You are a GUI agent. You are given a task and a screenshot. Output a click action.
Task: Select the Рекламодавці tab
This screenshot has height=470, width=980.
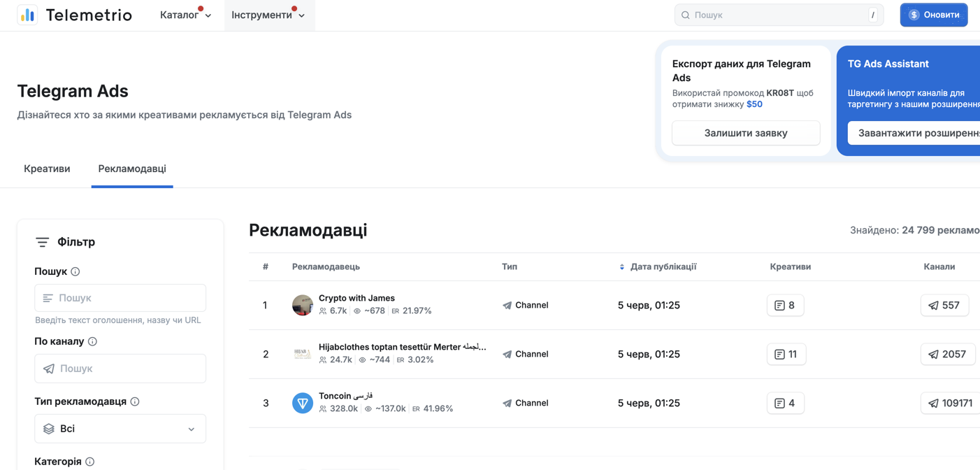131,169
